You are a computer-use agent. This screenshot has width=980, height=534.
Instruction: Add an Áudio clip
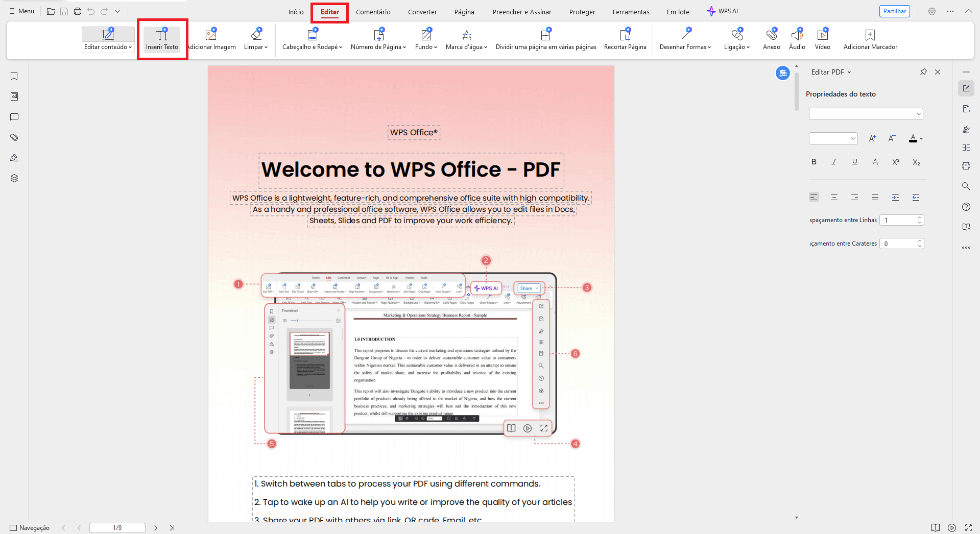pos(797,39)
